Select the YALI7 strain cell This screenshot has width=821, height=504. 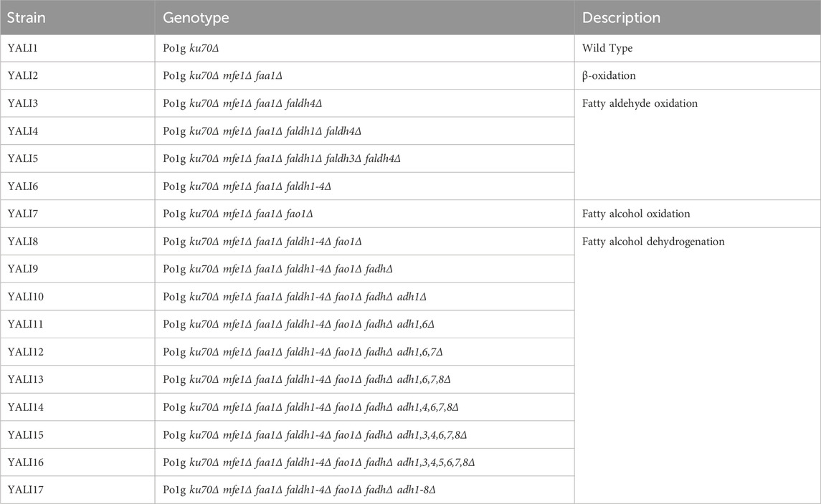click(x=24, y=214)
